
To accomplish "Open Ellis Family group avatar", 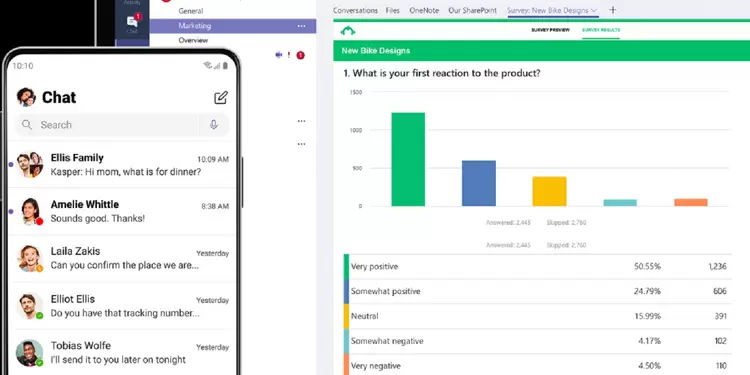I will [30, 165].
